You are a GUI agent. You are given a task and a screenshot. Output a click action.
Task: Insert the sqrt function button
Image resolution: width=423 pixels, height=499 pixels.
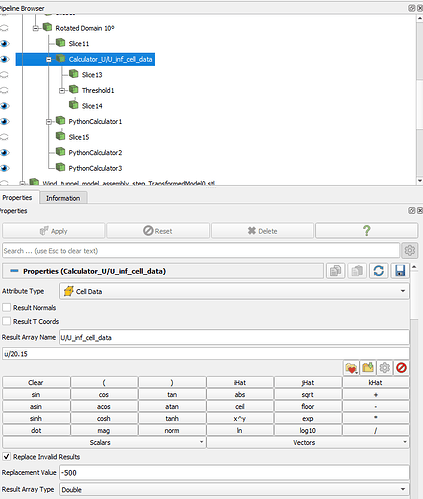point(307,395)
